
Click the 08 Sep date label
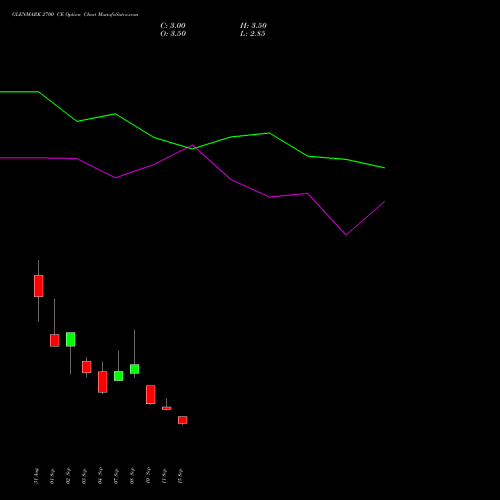point(132,476)
